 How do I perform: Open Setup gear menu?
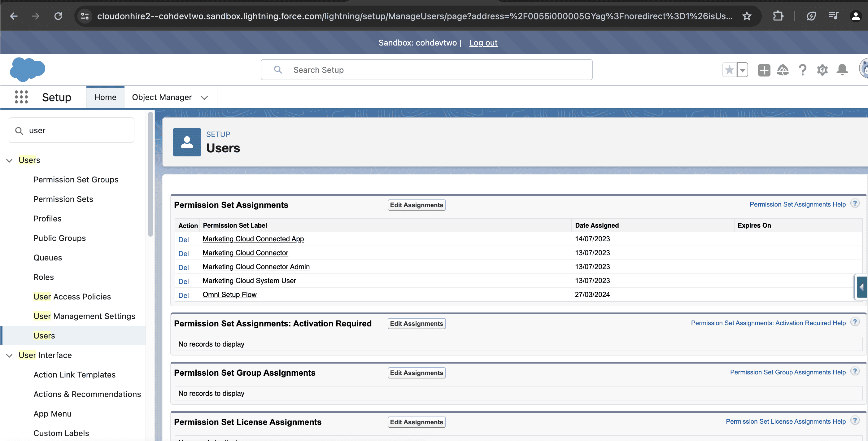pyautogui.click(x=822, y=70)
